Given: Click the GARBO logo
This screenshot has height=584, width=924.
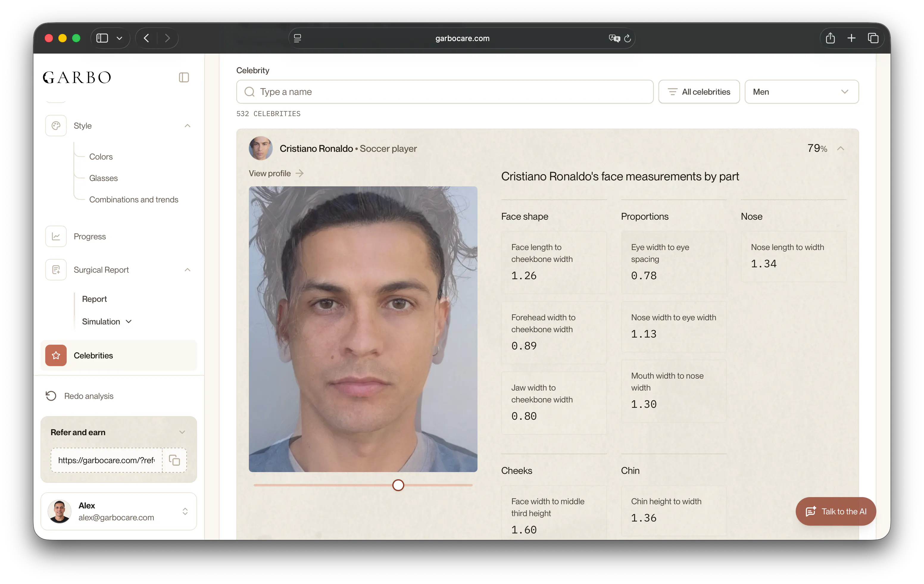Looking at the screenshot, I should [77, 77].
